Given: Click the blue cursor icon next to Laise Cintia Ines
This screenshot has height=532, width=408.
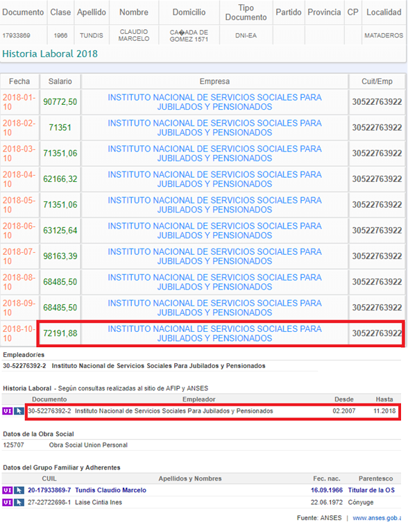Looking at the screenshot, I should (19, 502).
